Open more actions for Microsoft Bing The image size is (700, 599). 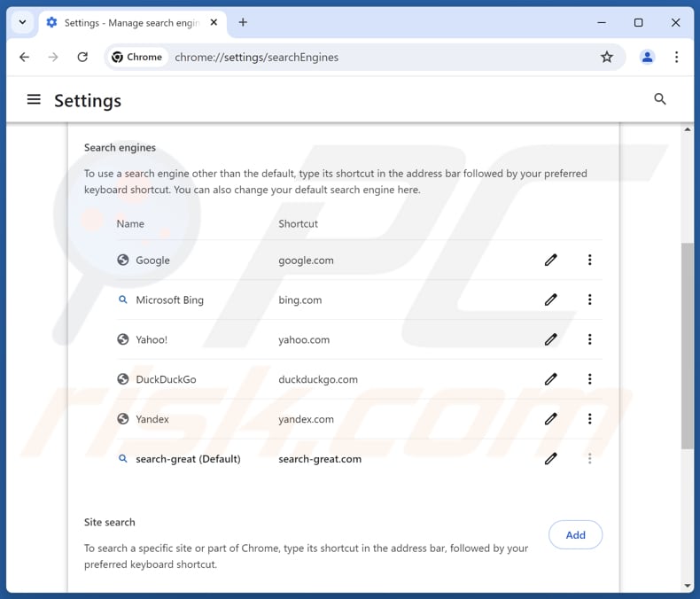pos(589,299)
